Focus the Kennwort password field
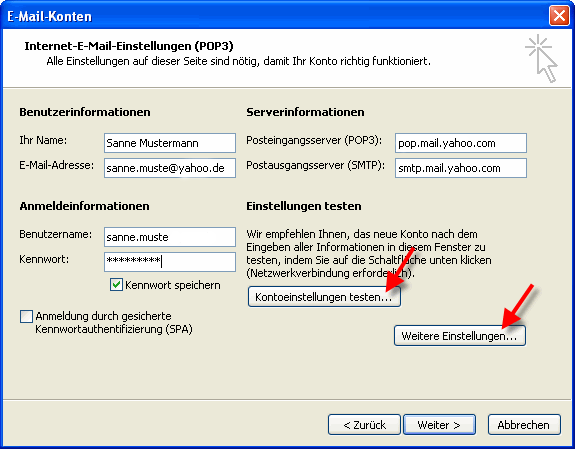 coord(170,262)
